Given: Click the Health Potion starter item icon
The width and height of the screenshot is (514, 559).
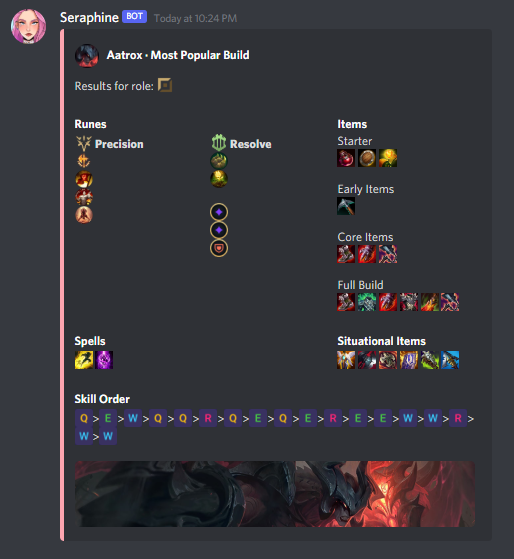Looking at the screenshot, I should coord(346,158).
